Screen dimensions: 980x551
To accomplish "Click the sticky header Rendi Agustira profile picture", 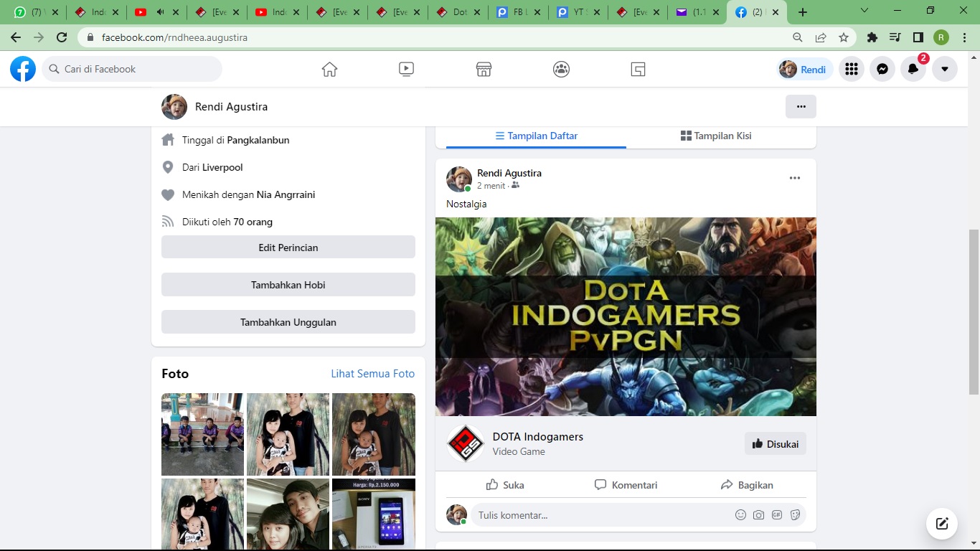I will point(174,106).
